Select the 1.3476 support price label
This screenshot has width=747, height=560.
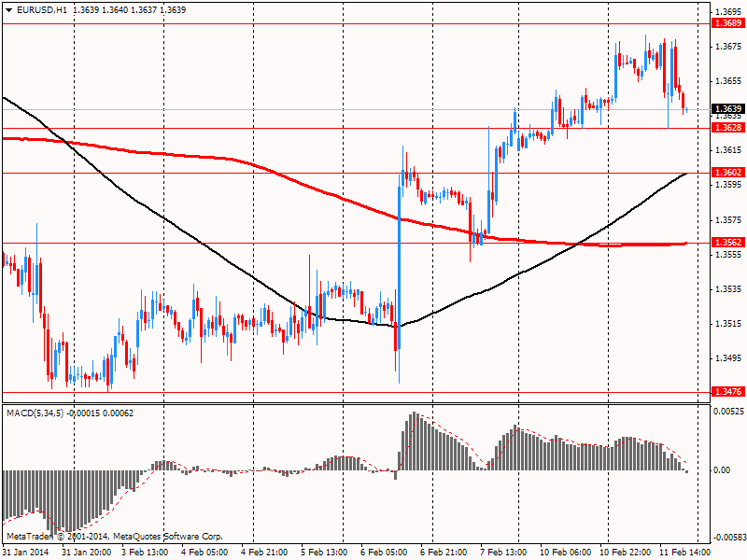coord(727,391)
